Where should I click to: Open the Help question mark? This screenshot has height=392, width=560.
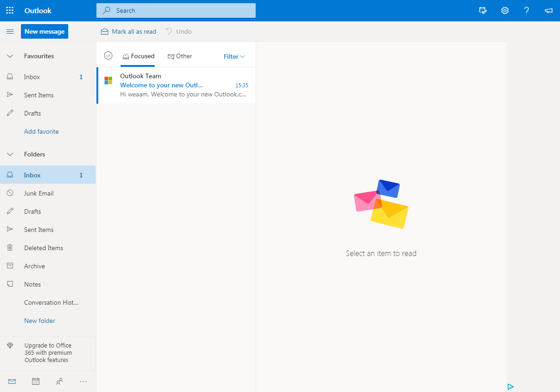click(x=527, y=10)
